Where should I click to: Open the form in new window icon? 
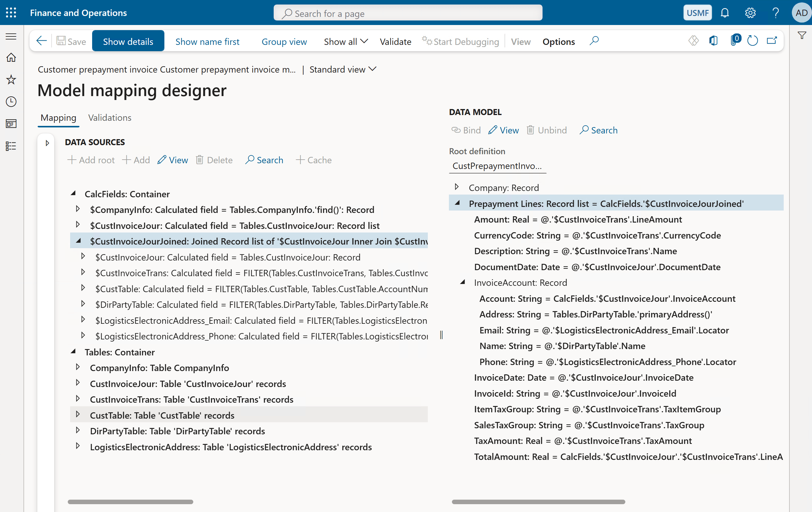772,41
